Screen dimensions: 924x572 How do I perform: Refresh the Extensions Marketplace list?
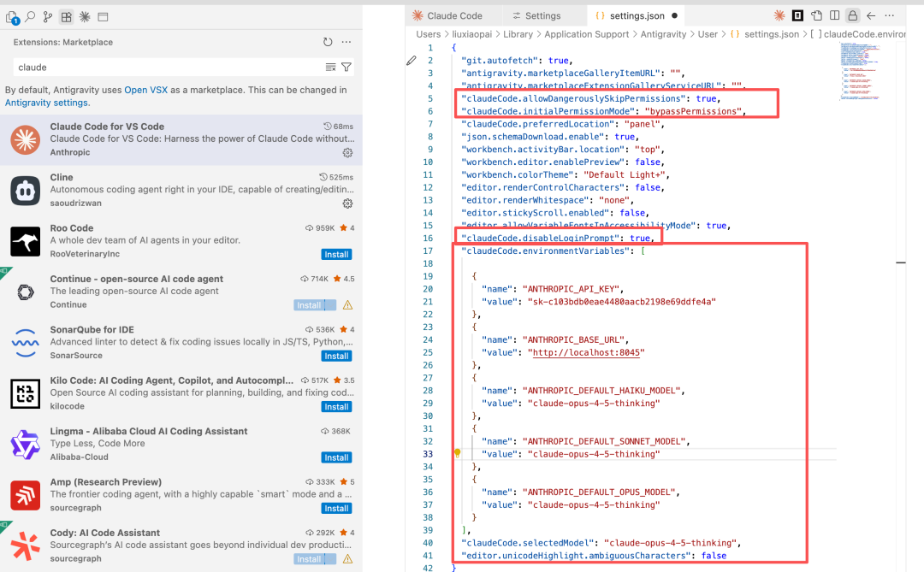(328, 42)
